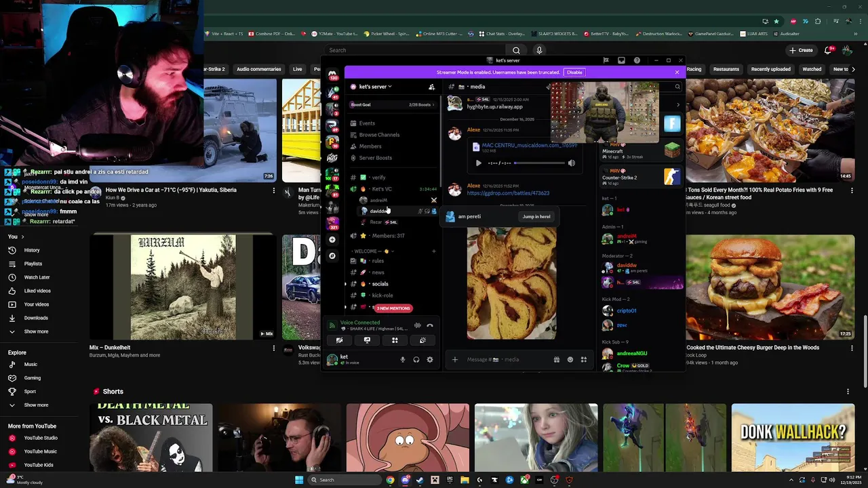The width and height of the screenshot is (868, 488).
Task: Select Audio commentaries filter chip
Action: pyautogui.click(x=258, y=69)
